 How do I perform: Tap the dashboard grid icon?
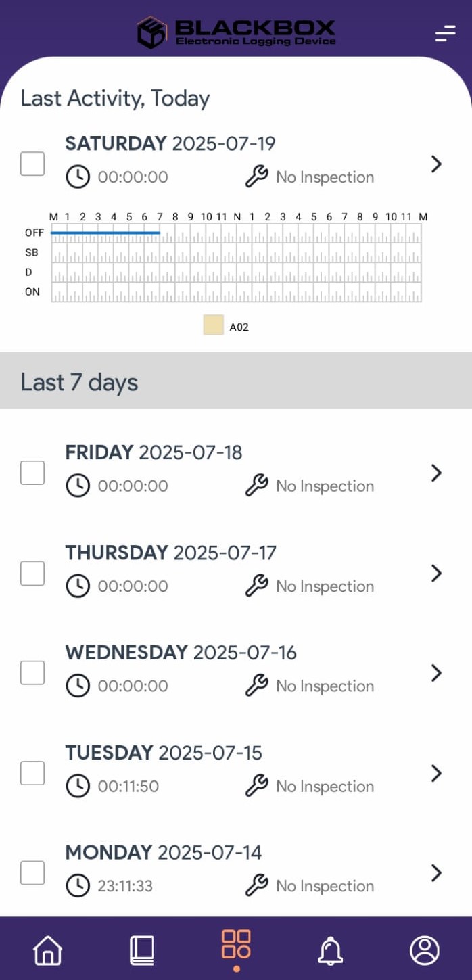coord(236,944)
